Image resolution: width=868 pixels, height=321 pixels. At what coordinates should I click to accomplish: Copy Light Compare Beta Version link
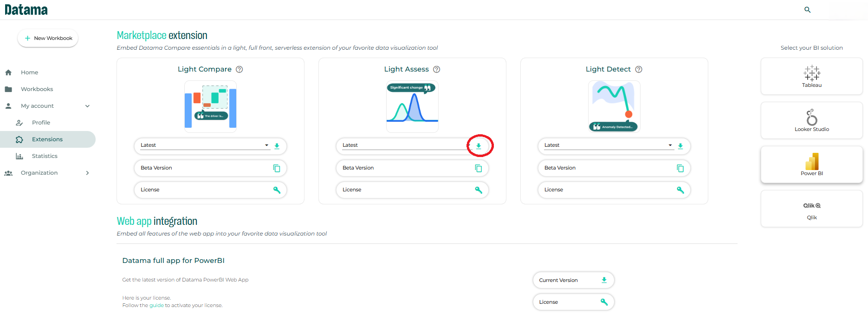tap(277, 168)
